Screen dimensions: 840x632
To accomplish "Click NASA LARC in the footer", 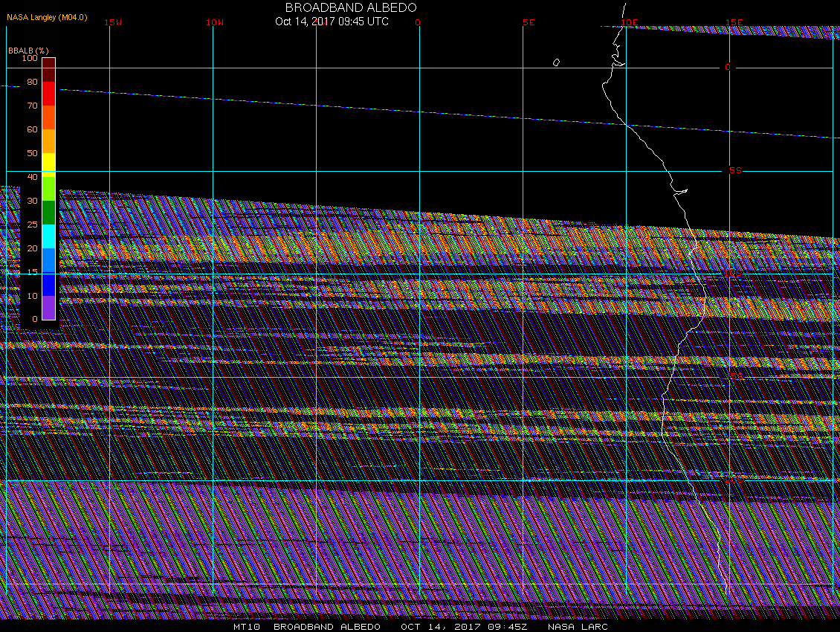I will [x=578, y=627].
